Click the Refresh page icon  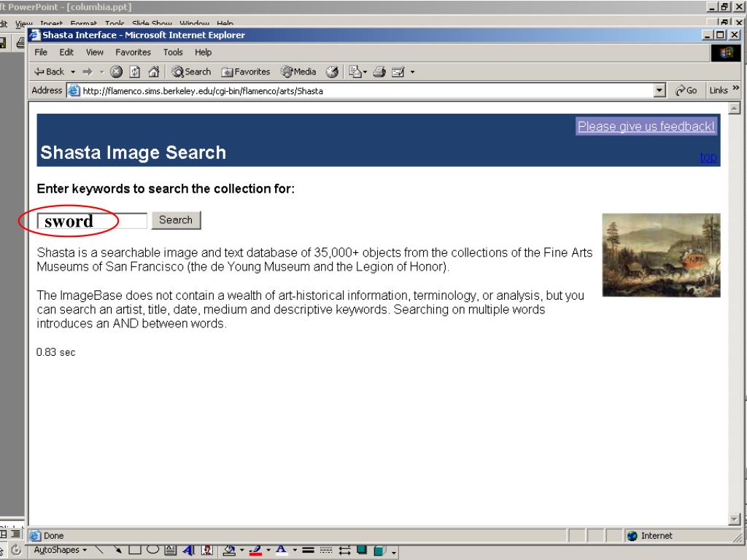(x=135, y=72)
